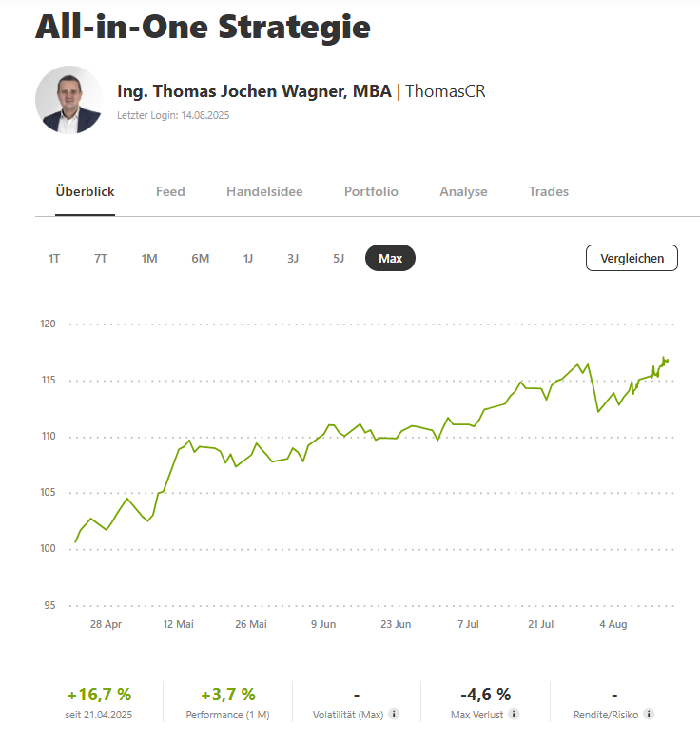
Task: Select the 3J chart range
Action: [x=293, y=258]
